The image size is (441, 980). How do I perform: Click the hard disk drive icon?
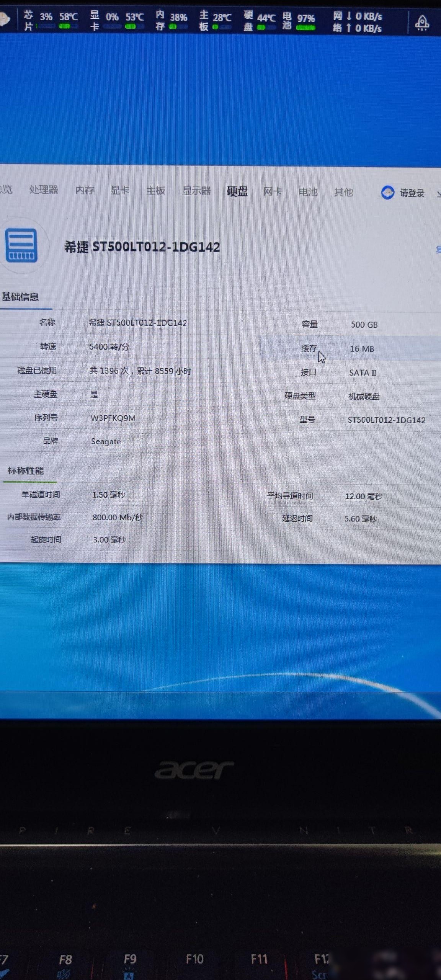click(x=21, y=245)
